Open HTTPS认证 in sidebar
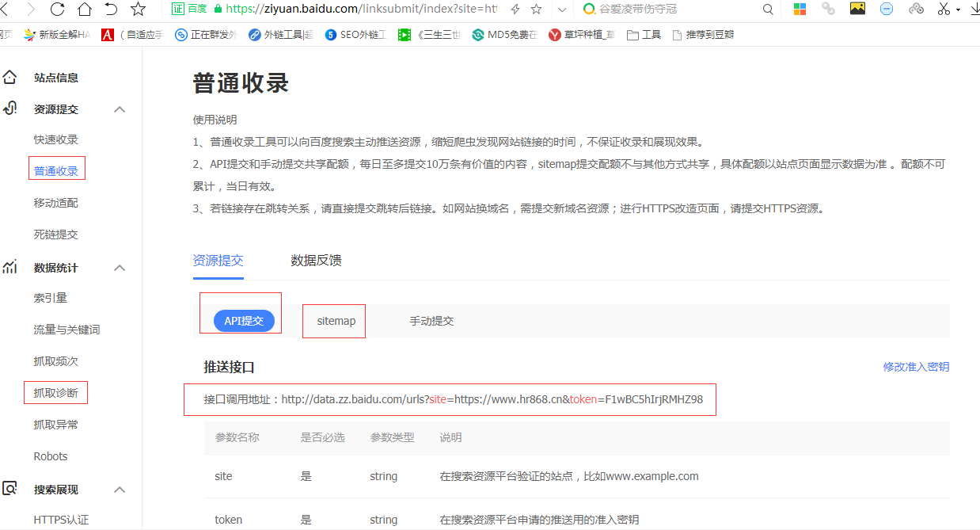The image size is (980, 530). (61, 520)
